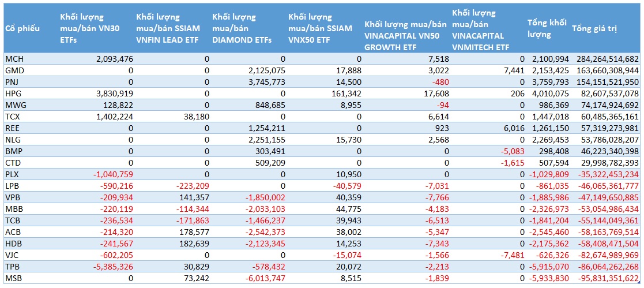Select the value 161,342 in HPG row

pyautogui.click(x=348, y=93)
